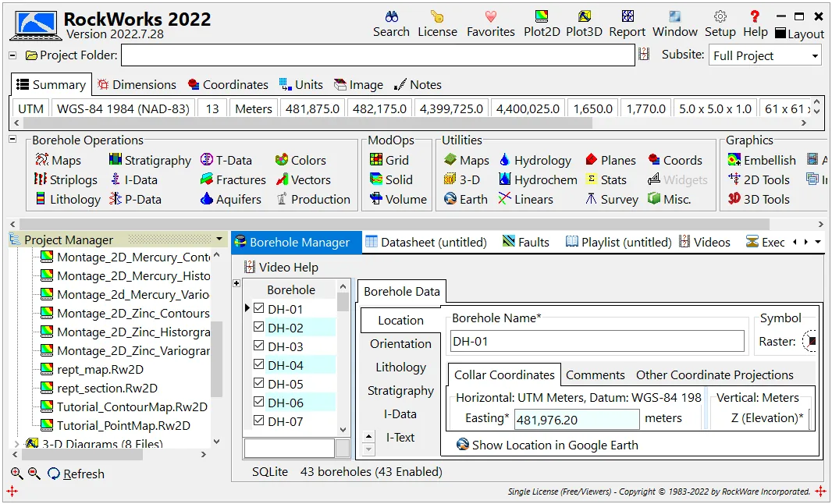
Task: Click Refresh in Project Manager
Action: click(76, 474)
